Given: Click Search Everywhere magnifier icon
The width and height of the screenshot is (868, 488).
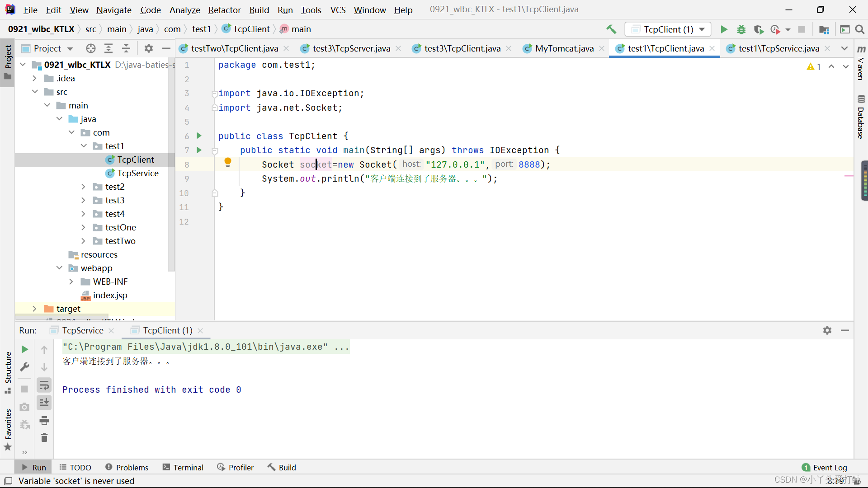Looking at the screenshot, I should 860,29.
